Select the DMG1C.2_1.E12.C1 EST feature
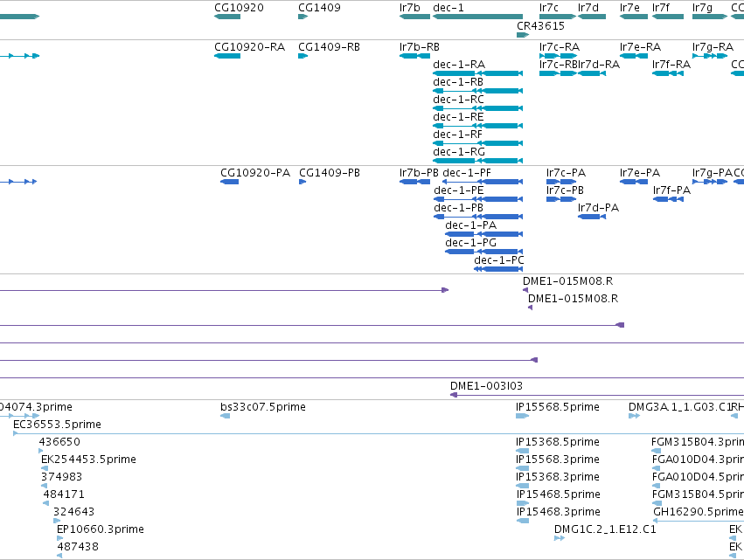Screen dimensions: 744x560 click(560, 538)
